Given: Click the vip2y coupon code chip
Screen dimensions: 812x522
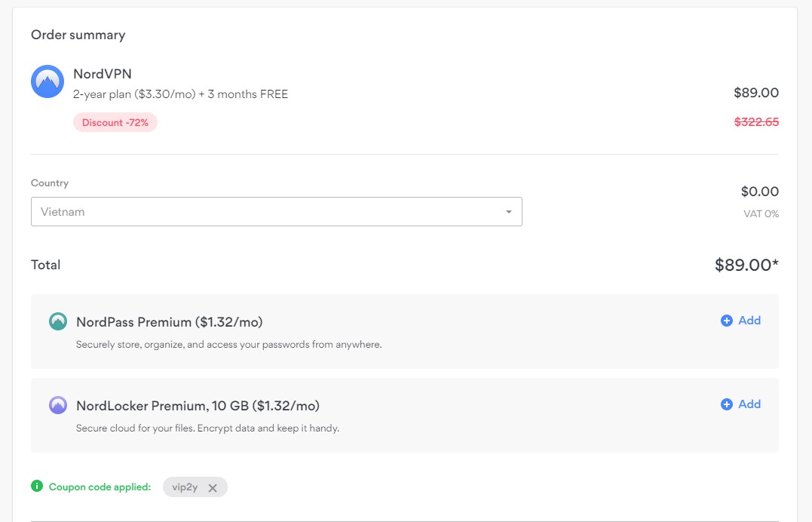Looking at the screenshot, I should pos(195,487).
